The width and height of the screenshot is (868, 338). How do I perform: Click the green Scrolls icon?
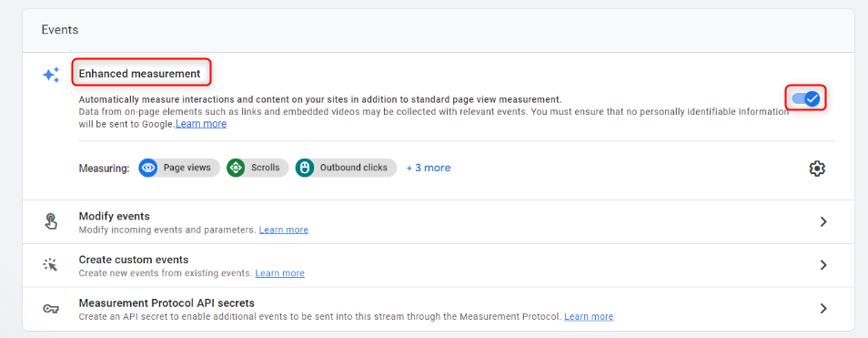[x=236, y=168]
